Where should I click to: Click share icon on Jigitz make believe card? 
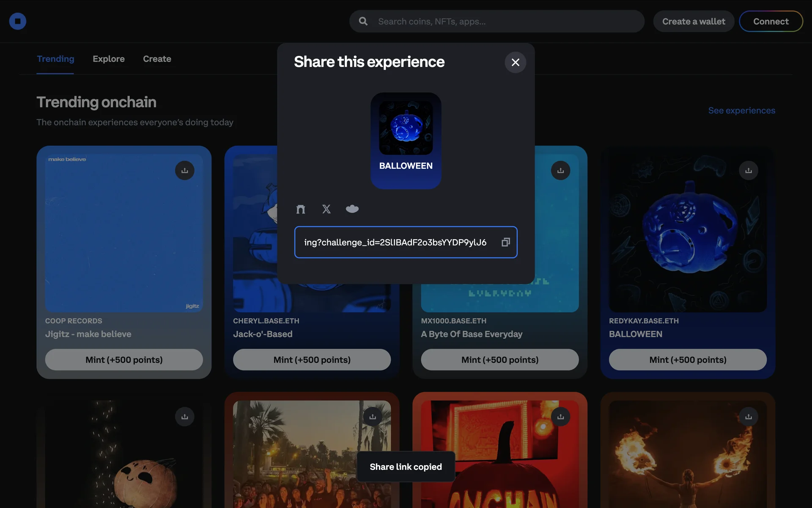[185, 171]
